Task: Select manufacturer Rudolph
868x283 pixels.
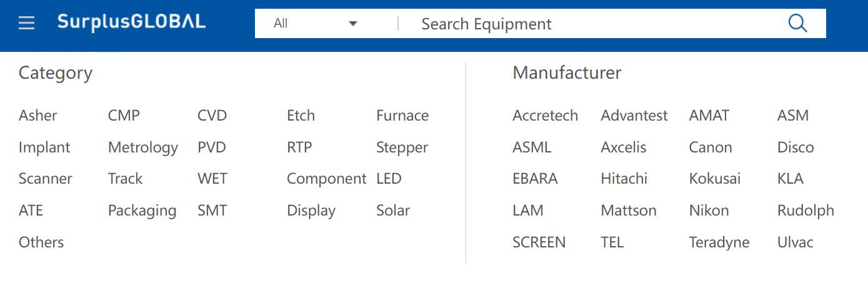Action: tap(806, 211)
